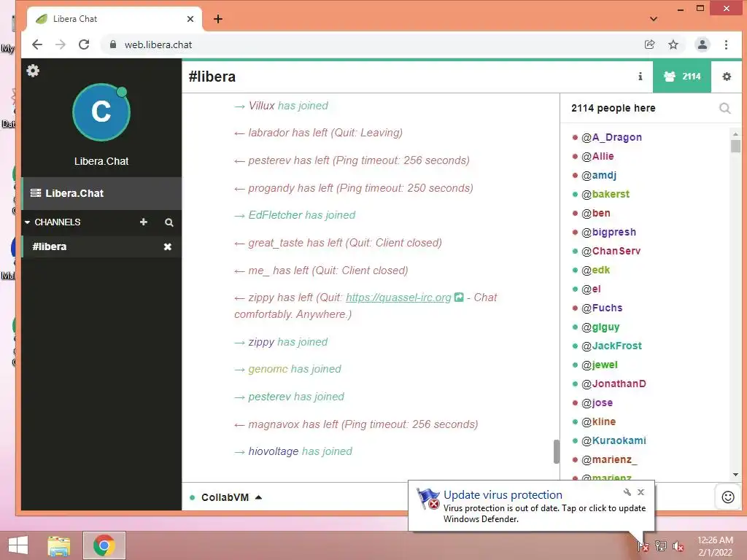Viewport: 747px width, 560px height.
Task: Select user @ben
Action: coord(595,214)
